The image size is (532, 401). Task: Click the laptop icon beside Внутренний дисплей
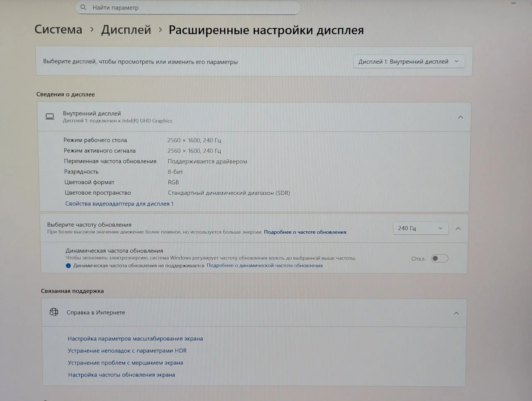(50, 117)
